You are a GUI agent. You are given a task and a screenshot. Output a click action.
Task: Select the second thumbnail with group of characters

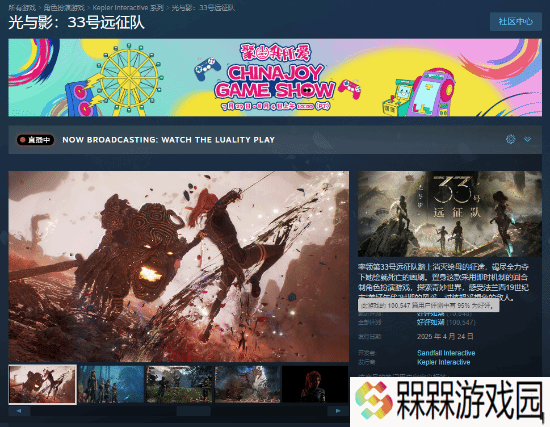tap(111, 385)
